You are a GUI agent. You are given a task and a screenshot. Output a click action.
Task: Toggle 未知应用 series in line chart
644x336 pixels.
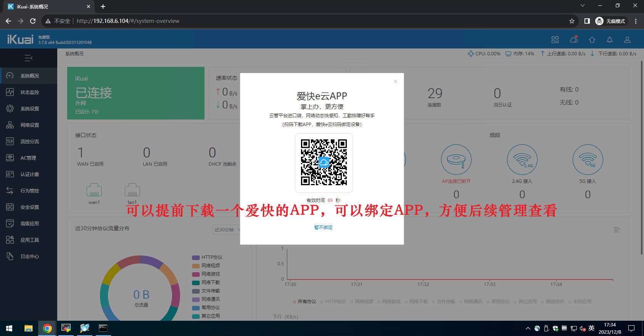tap(580, 302)
